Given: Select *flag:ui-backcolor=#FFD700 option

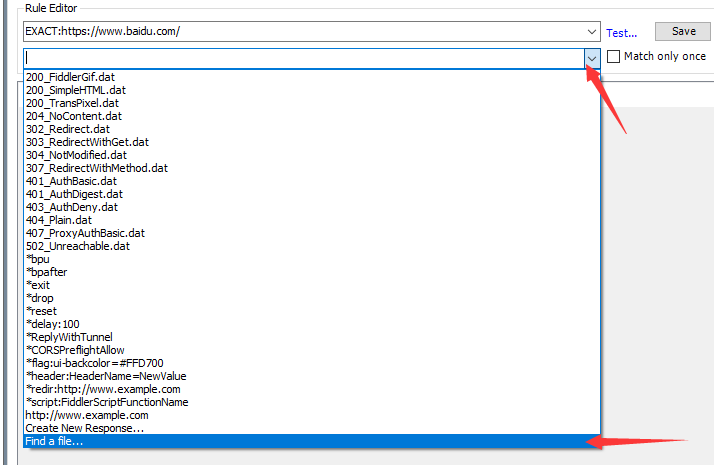Looking at the screenshot, I should [x=95, y=363].
